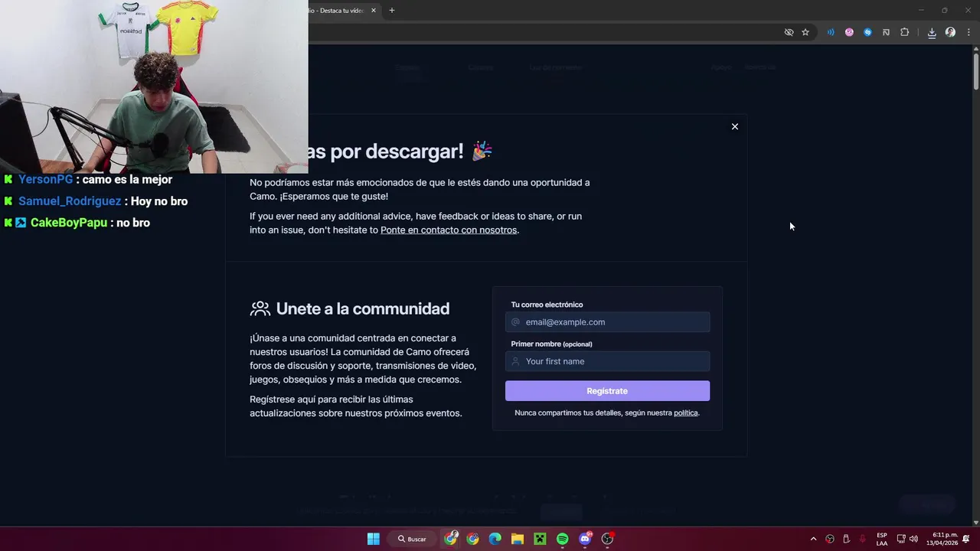Screen dimensions: 980x551
Task: Click the media cast control icon
Action: click(x=886, y=32)
